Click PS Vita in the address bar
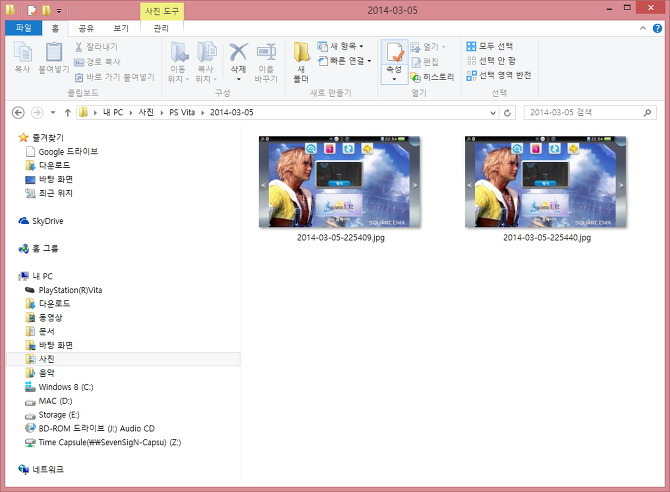This screenshot has width=670, height=492. coord(182,112)
